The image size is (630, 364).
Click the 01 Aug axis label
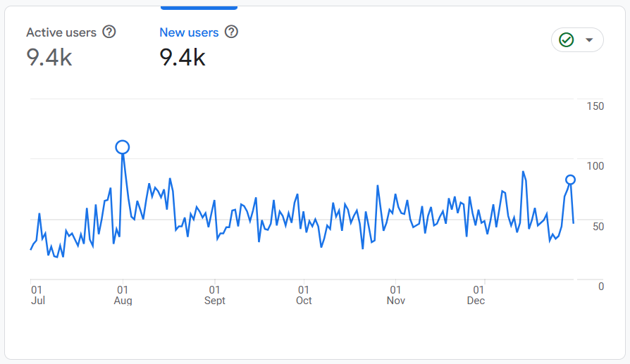pos(123,295)
